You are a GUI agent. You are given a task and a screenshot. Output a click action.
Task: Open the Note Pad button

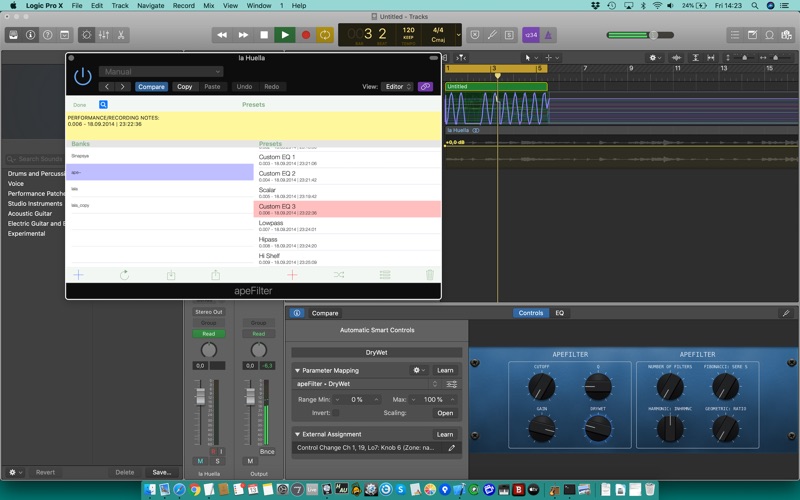coord(752,35)
